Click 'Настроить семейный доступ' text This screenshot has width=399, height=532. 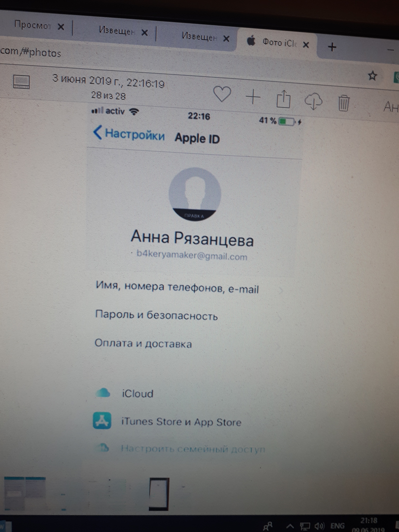(x=193, y=449)
